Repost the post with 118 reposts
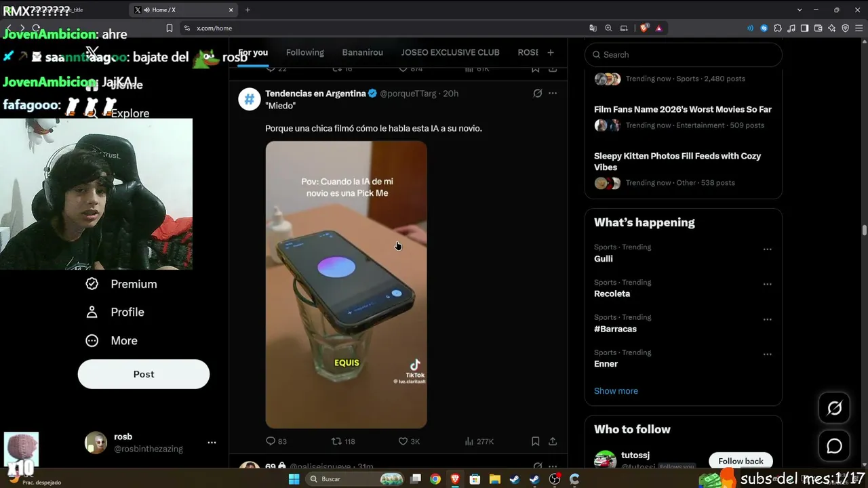 pos(343,441)
